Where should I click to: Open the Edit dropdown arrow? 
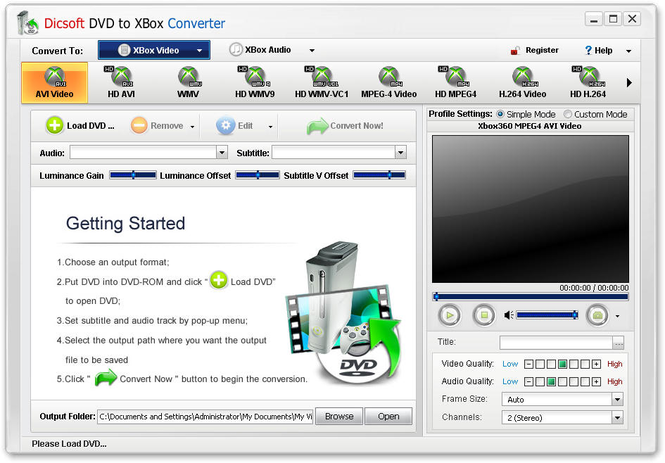coord(270,126)
